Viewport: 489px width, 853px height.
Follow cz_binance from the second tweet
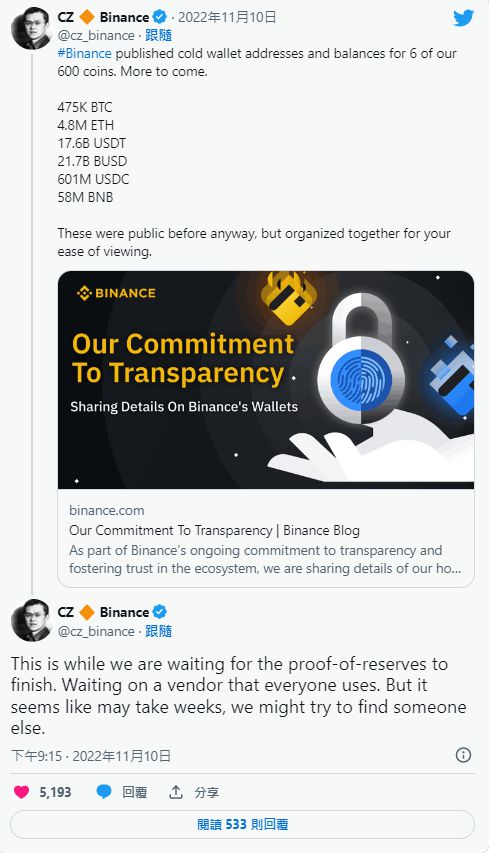(x=159, y=631)
